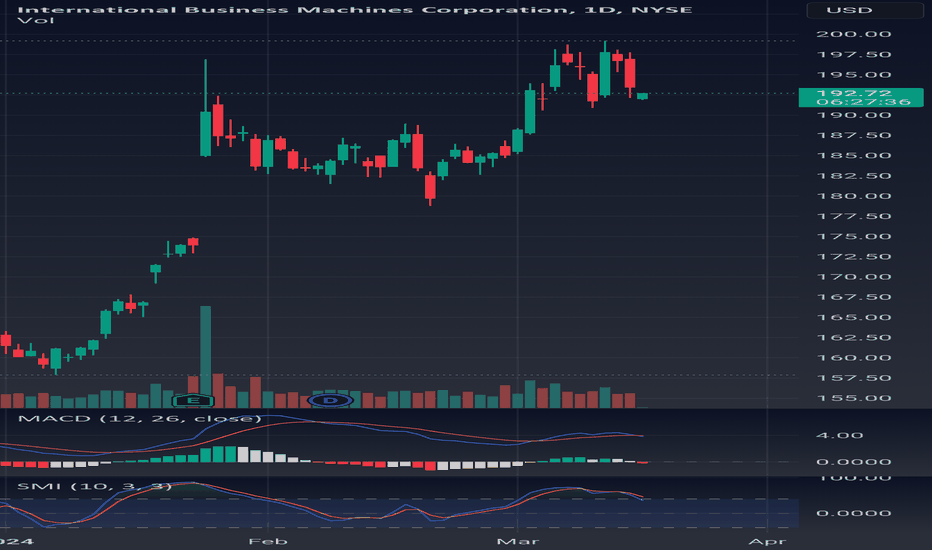This screenshot has width=932, height=550.
Task: Click the 175.00 price axis label
Action: [854, 237]
